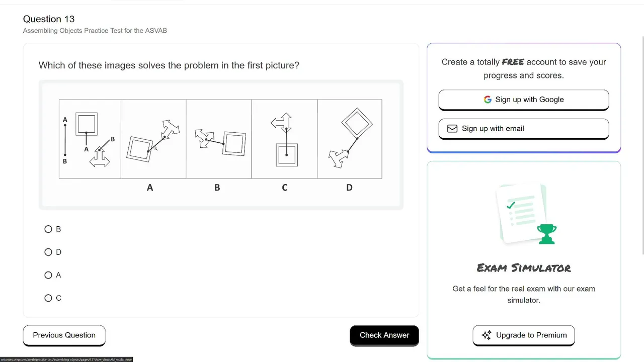Click answer image B in the puzzle
The width and height of the screenshot is (644, 362).
click(x=219, y=139)
